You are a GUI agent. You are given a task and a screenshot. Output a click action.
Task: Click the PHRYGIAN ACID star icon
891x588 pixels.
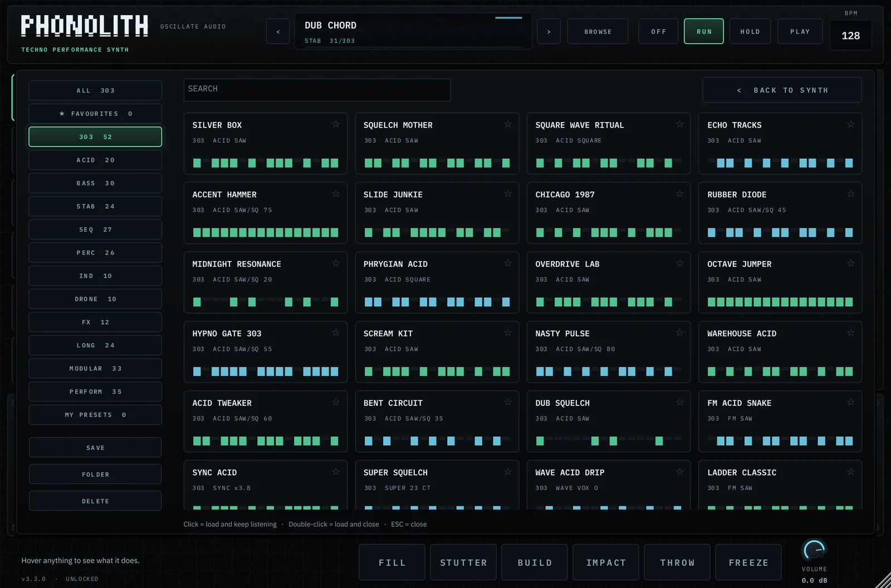tap(508, 263)
